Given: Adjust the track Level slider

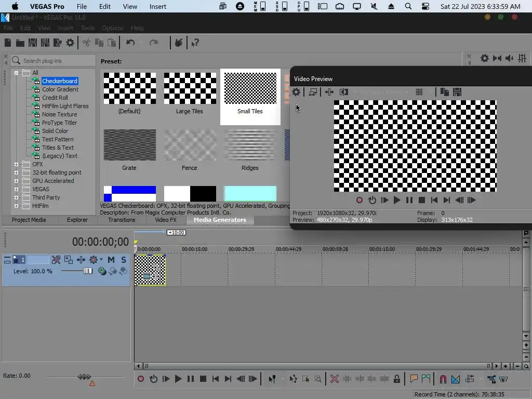Looking at the screenshot, I should (x=87, y=271).
